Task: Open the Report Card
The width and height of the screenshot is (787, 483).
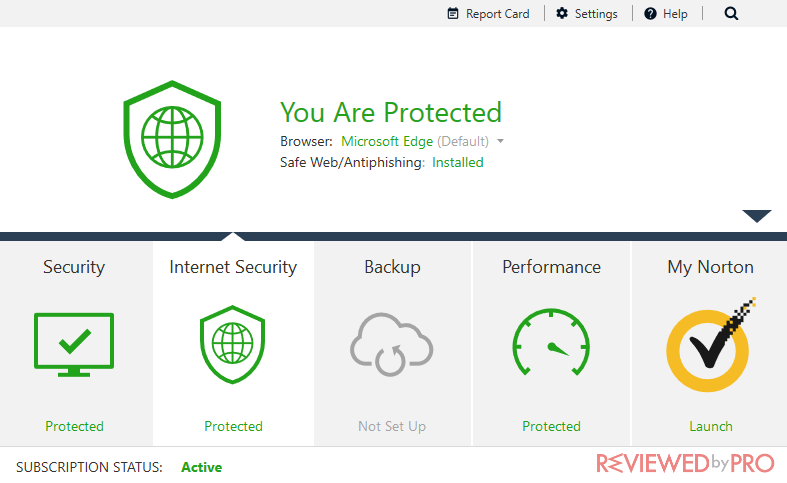Action: click(x=488, y=14)
